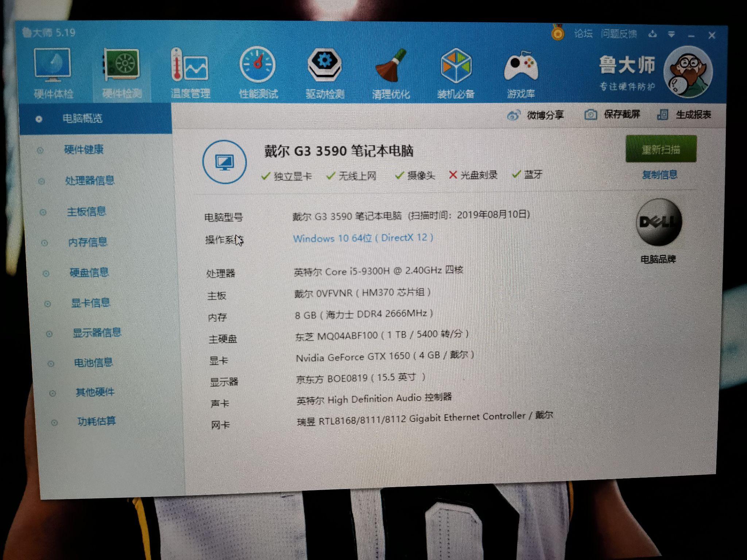Click memory value 8 GB DDR4 2666MHz
The image size is (747, 560).
[x=364, y=314]
